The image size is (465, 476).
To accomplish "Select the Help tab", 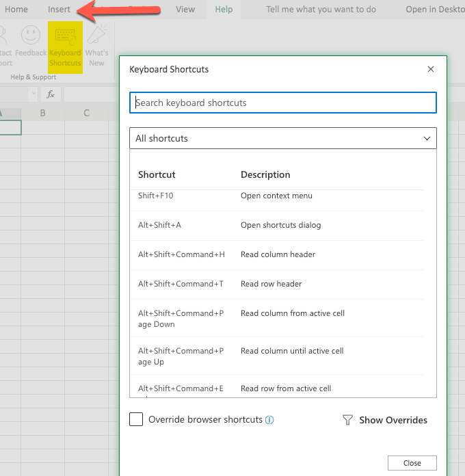I will (x=224, y=10).
